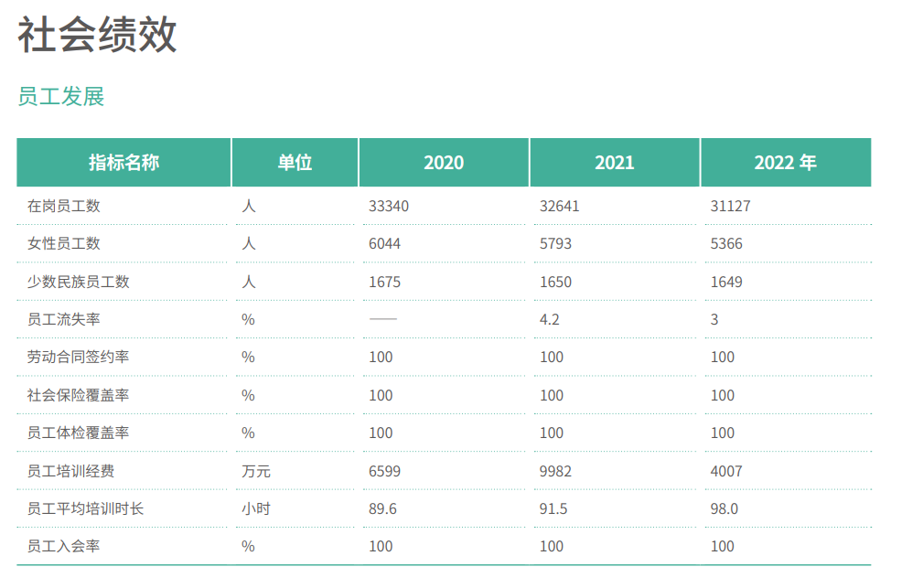
Task: Select the 指标名称 column header
Action: coord(123,163)
